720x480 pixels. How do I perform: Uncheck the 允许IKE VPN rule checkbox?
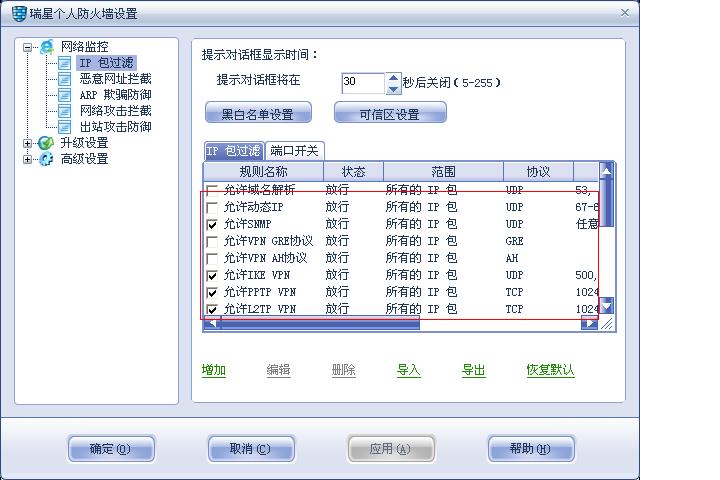click(x=212, y=276)
